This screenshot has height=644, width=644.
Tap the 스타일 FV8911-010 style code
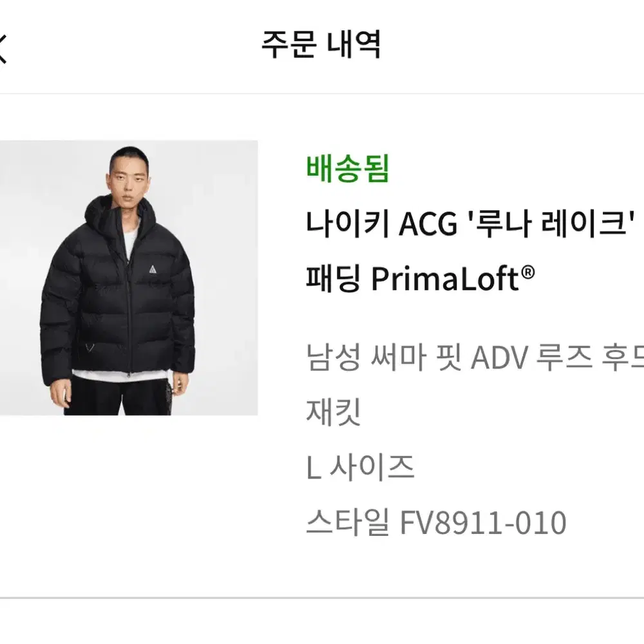pyautogui.click(x=436, y=522)
